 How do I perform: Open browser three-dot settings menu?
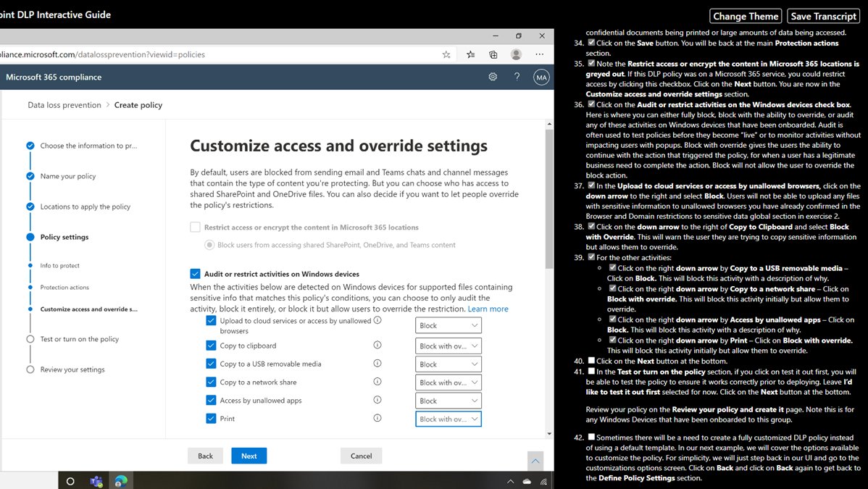539,54
